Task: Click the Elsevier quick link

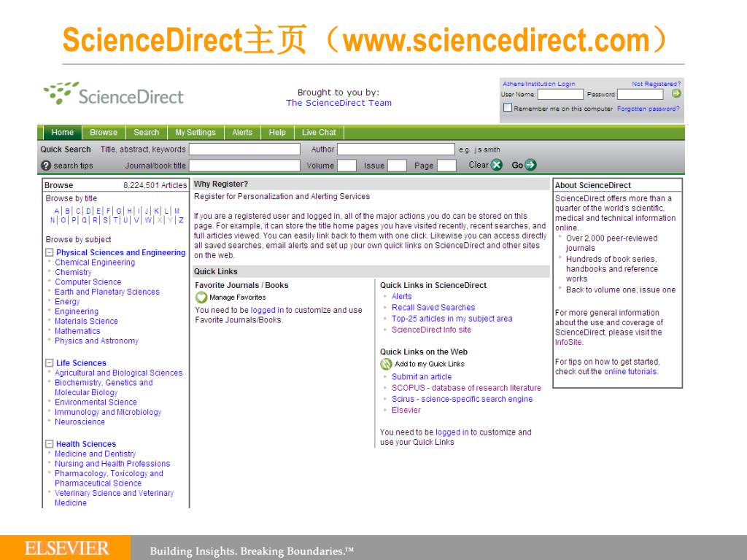Action: (406, 410)
